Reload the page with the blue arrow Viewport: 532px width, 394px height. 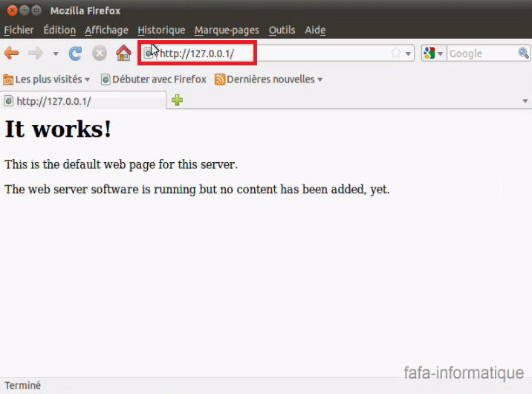(x=75, y=54)
